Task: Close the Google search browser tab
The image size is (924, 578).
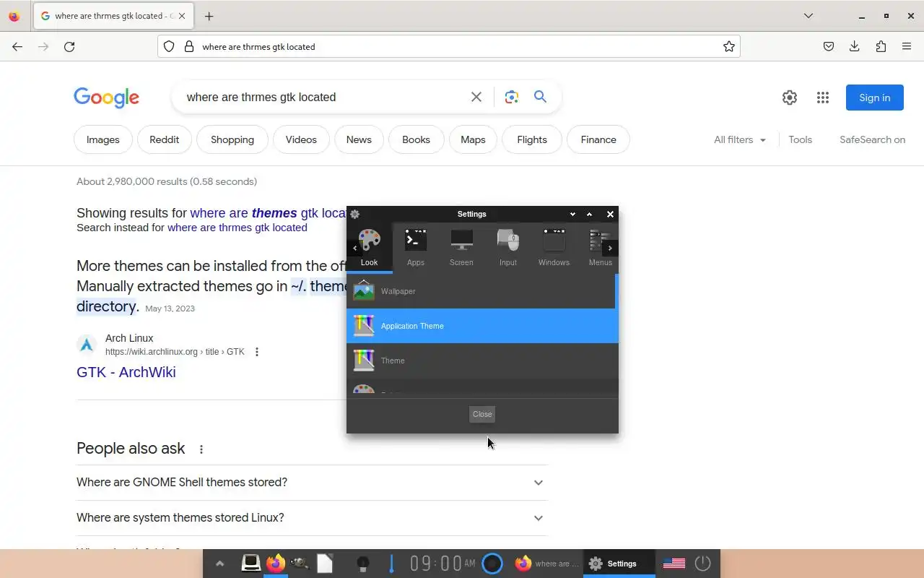Action: pos(181,16)
